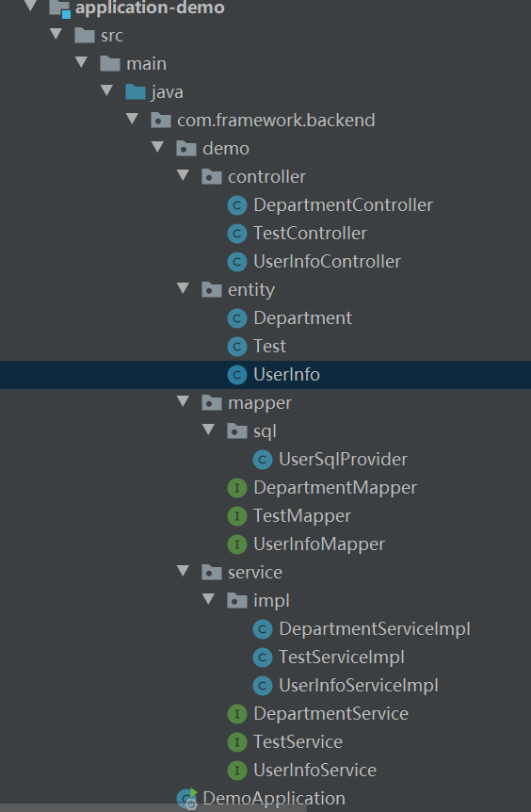Collapse the mapper package arrow

(x=184, y=401)
